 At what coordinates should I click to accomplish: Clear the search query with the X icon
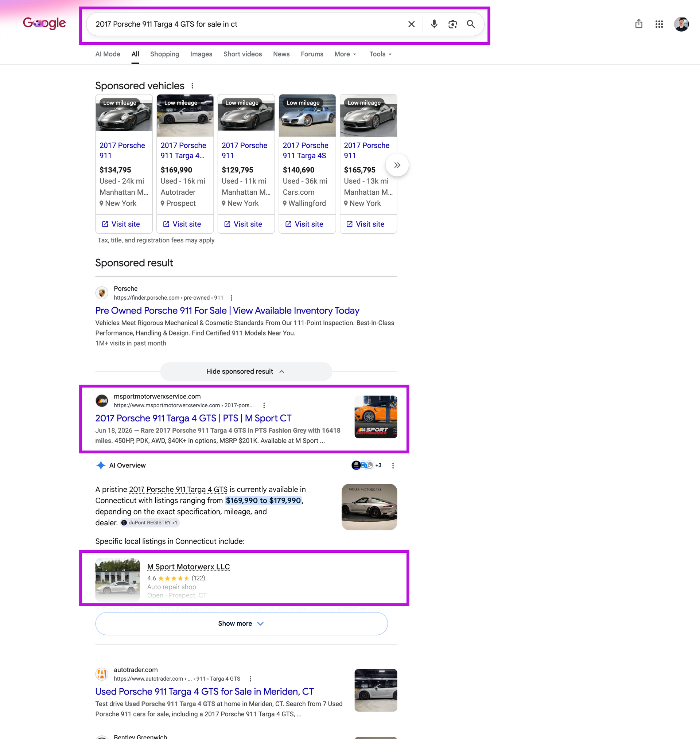(x=411, y=24)
